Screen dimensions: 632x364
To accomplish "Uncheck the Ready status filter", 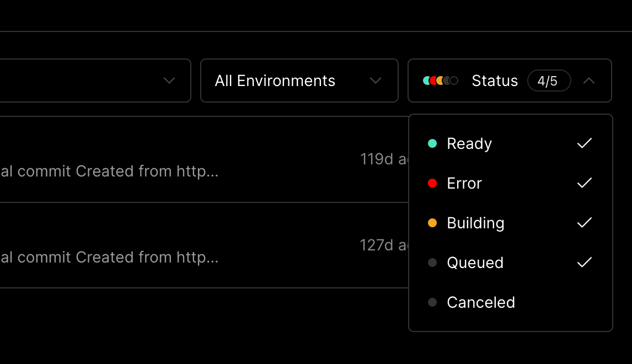I will pyautogui.click(x=469, y=143).
